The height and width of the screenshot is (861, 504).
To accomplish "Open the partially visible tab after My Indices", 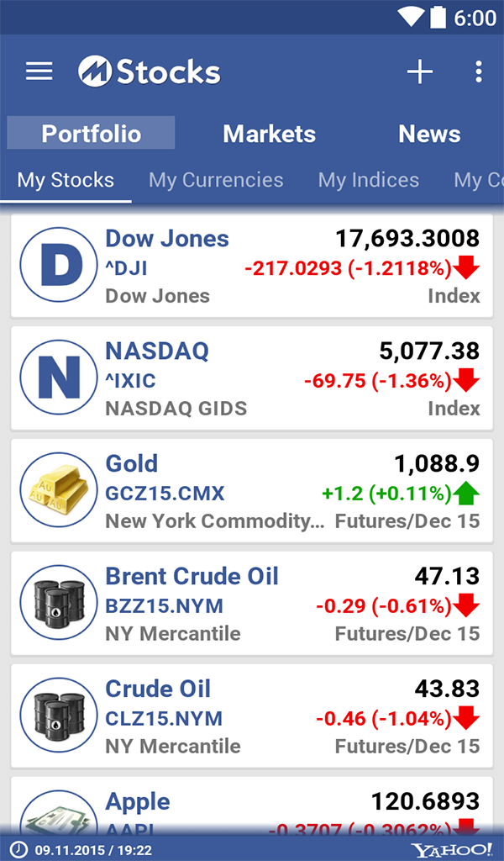I will (479, 180).
